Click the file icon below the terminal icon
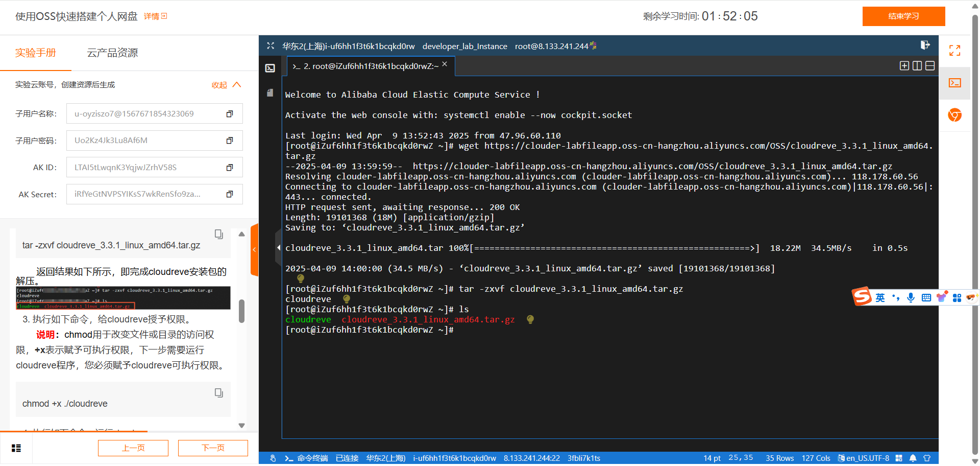The height and width of the screenshot is (466, 980). [270, 92]
